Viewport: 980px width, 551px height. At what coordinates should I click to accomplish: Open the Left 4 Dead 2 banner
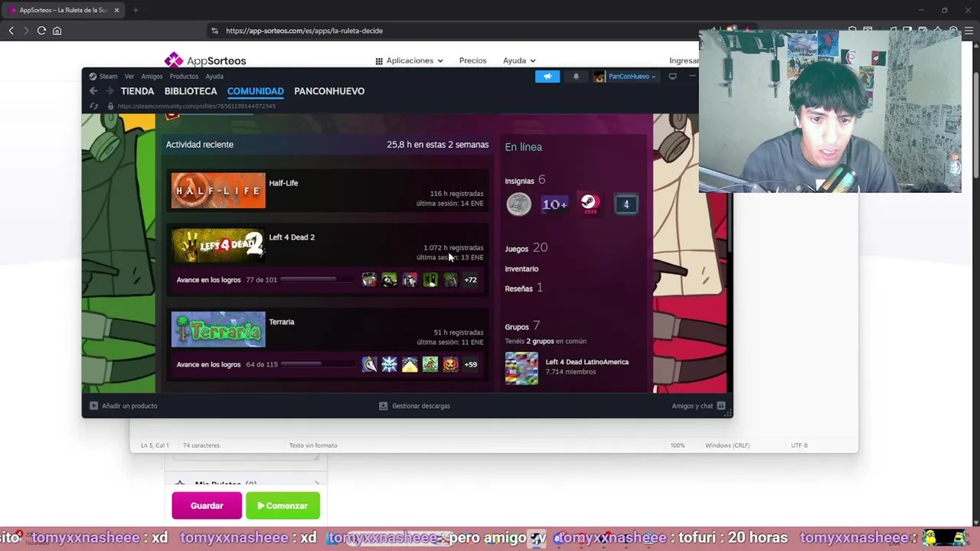point(218,245)
